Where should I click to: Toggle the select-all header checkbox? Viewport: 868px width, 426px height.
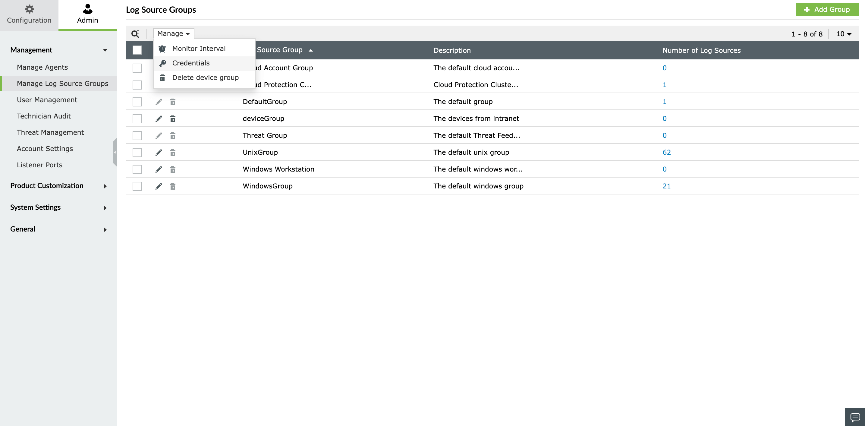pos(137,50)
